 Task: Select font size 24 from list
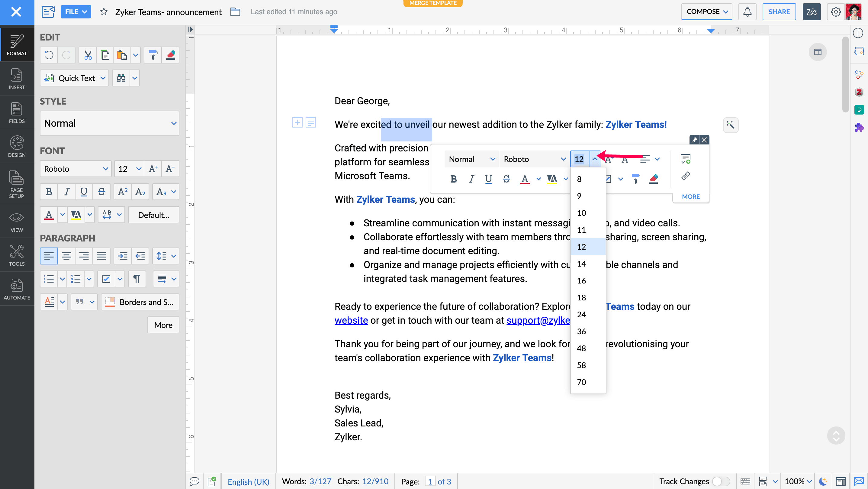581,314
